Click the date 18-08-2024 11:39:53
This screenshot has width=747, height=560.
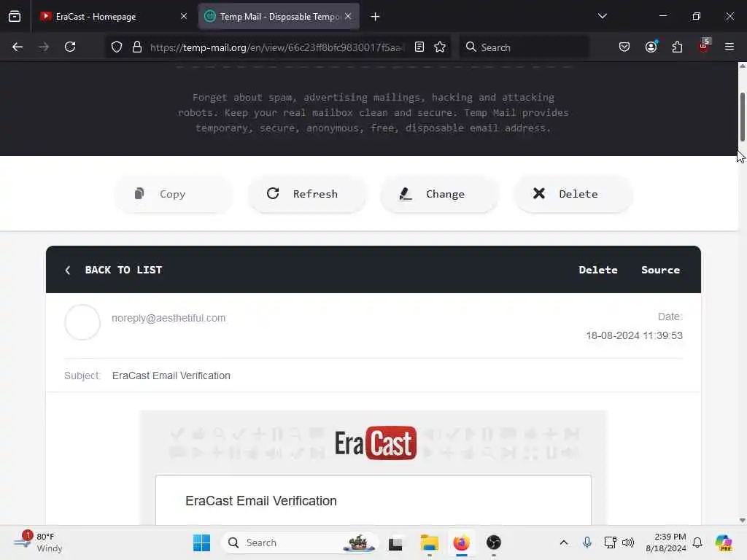[x=634, y=335]
